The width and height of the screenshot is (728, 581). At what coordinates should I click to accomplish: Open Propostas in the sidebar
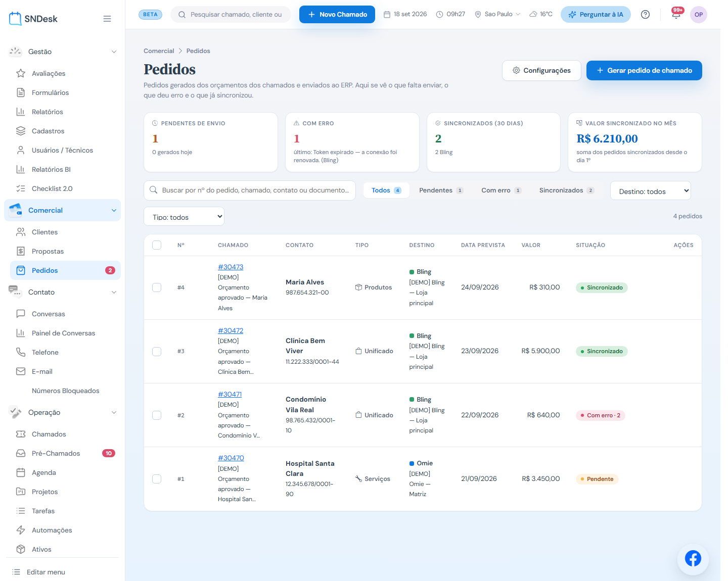pyautogui.click(x=48, y=251)
